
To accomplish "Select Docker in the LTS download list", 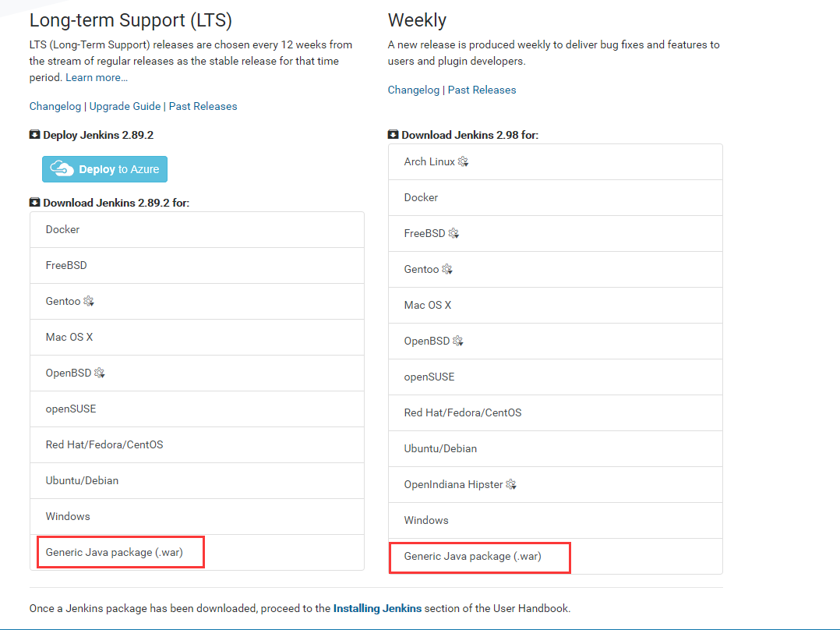I will tap(63, 230).
